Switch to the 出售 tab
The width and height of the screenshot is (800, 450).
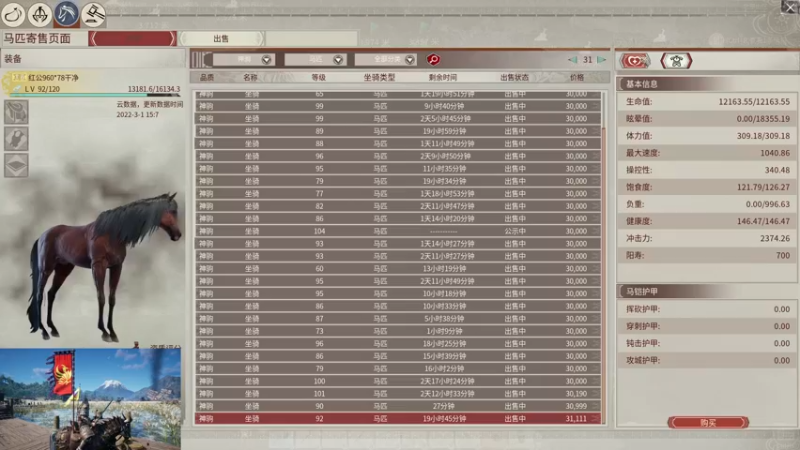point(221,38)
